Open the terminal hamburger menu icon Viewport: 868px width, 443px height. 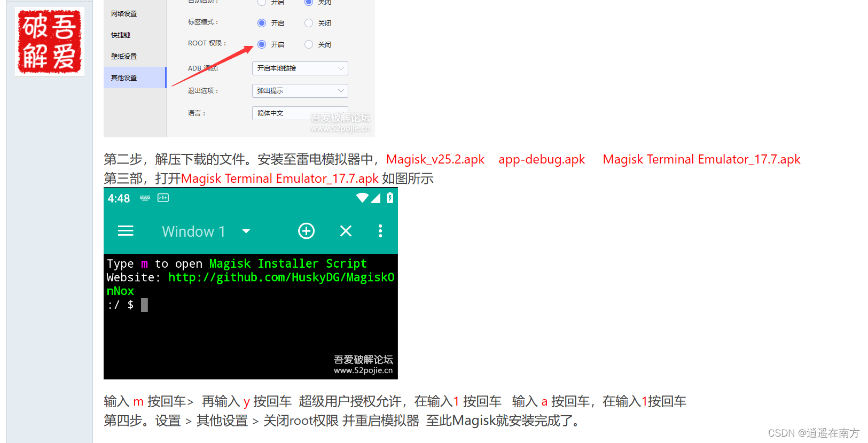pyautogui.click(x=126, y=231)
